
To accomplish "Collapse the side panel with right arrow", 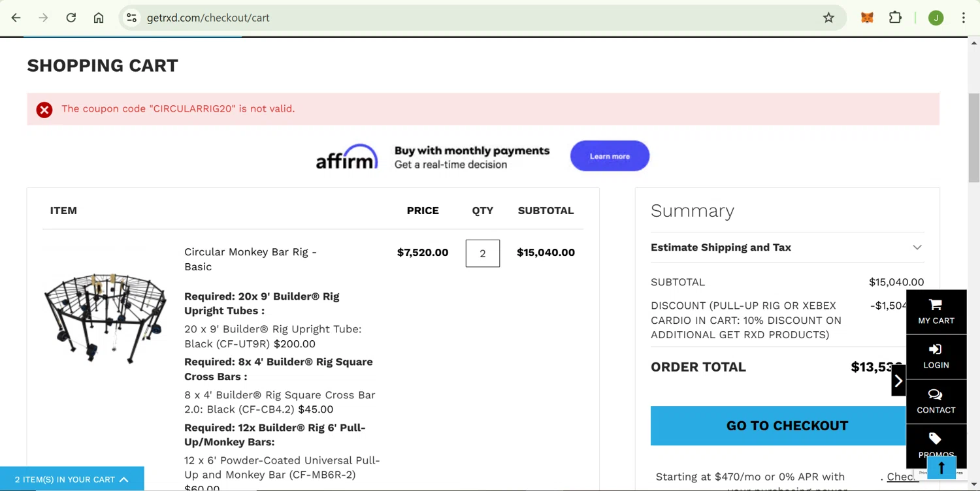I will coord(898,381).
